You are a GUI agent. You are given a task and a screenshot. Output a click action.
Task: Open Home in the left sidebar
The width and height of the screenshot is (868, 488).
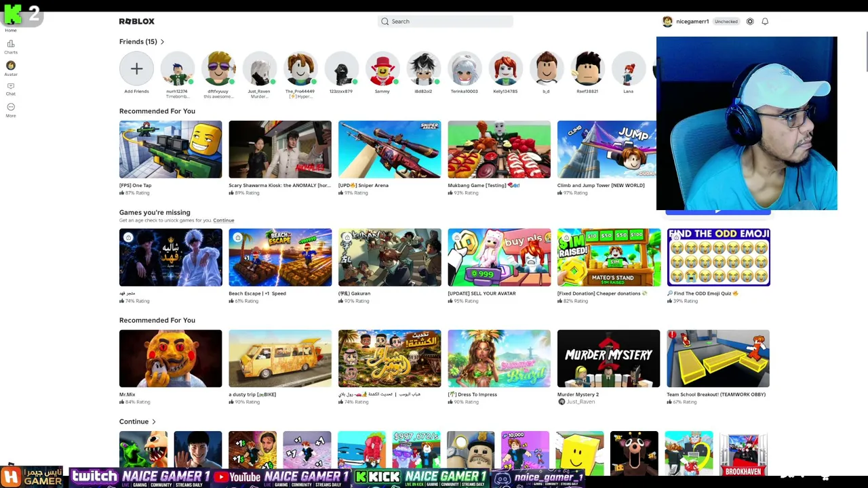click(11, 26)
